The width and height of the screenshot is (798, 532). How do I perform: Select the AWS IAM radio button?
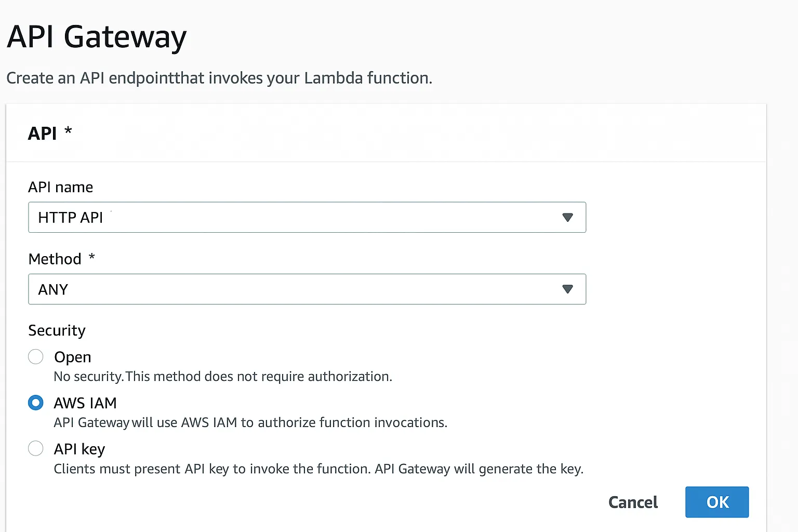(x=36, y=403)
